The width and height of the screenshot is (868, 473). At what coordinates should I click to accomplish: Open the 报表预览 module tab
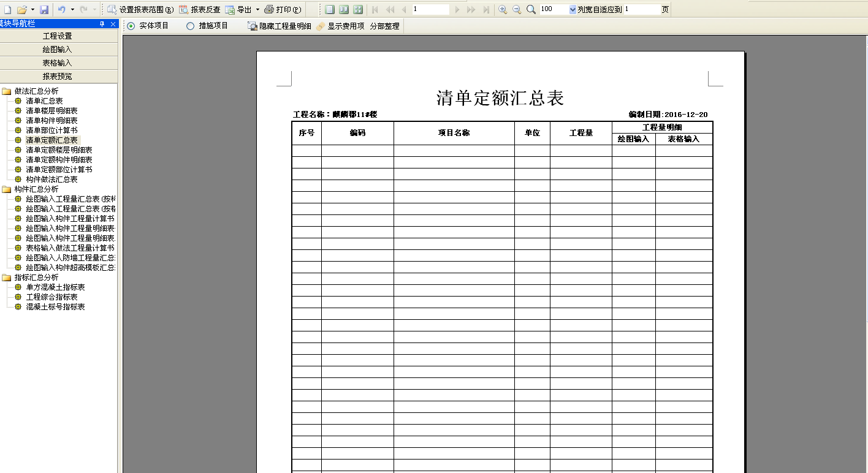(58, 77)
